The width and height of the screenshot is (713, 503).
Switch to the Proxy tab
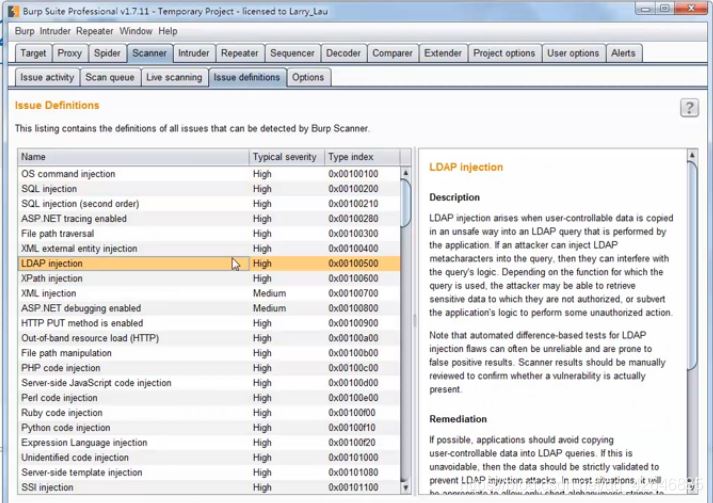click(x=70, y=53)
